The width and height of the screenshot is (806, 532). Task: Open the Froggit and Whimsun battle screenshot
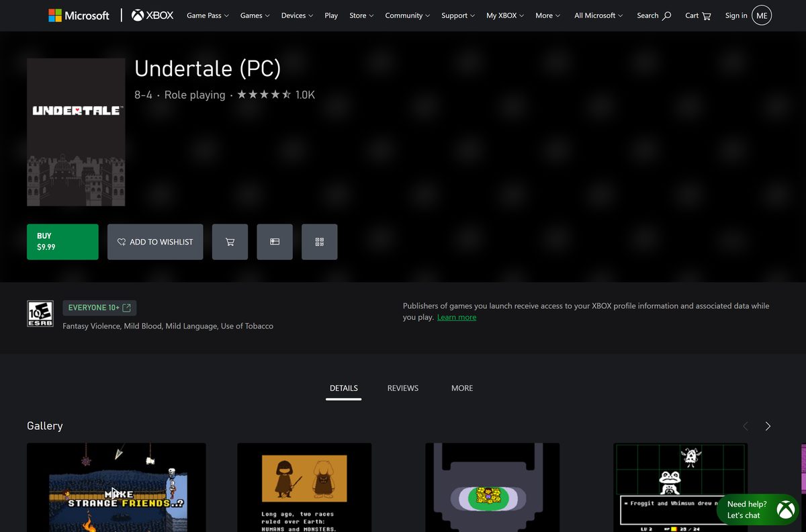point(680,488)
